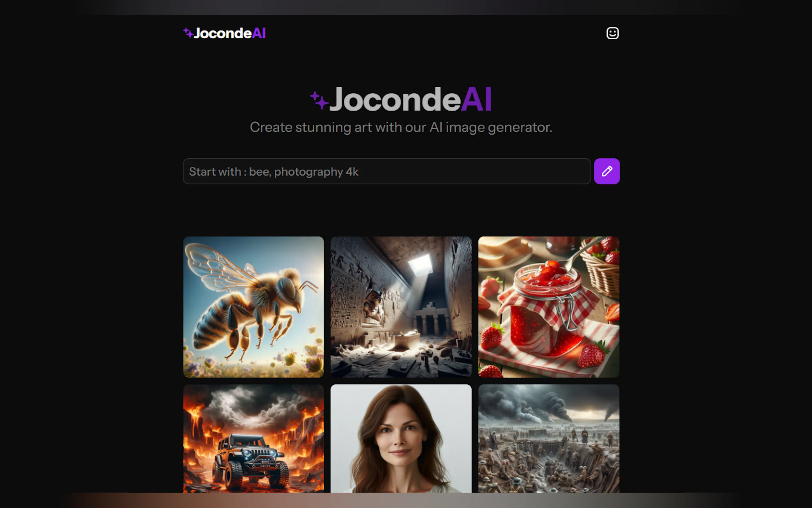This screenshot has width=812, height=508.
Task: Open the war trenches soldiers thumbnail
Action: pos(549,439)
